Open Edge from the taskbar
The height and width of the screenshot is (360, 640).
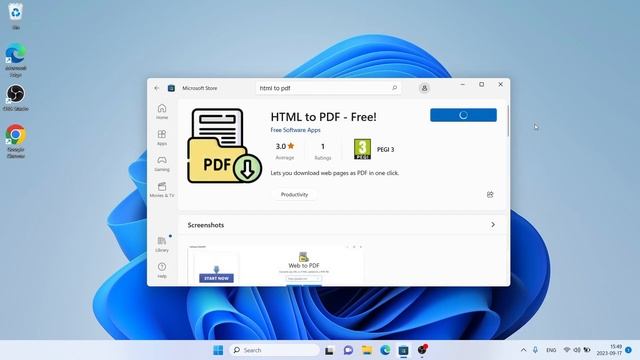pyautogui.click(x=385, y=350)
